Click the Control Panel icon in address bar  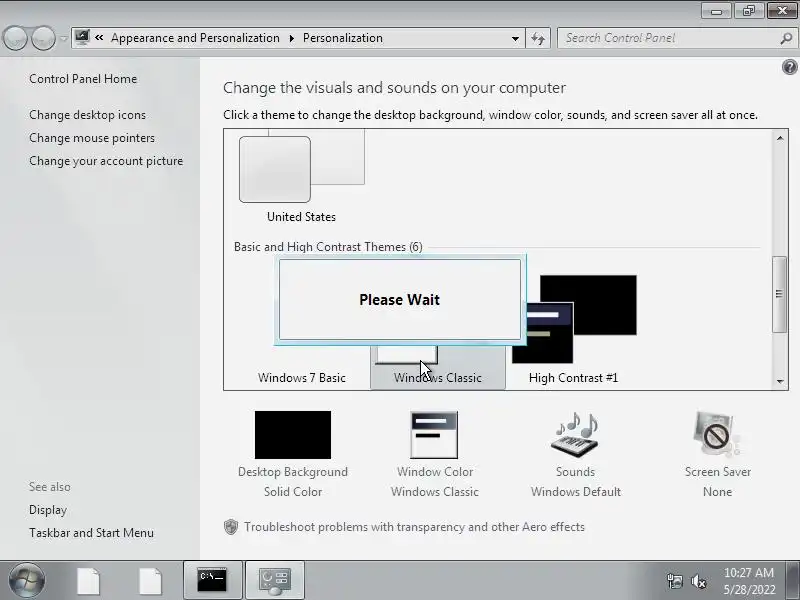tap(82, 38)
